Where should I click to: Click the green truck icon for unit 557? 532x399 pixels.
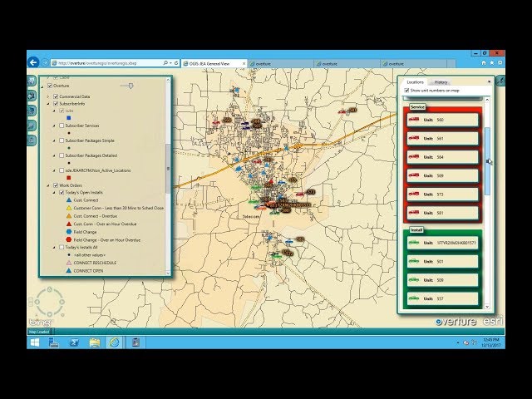click(x=414, y=298)
